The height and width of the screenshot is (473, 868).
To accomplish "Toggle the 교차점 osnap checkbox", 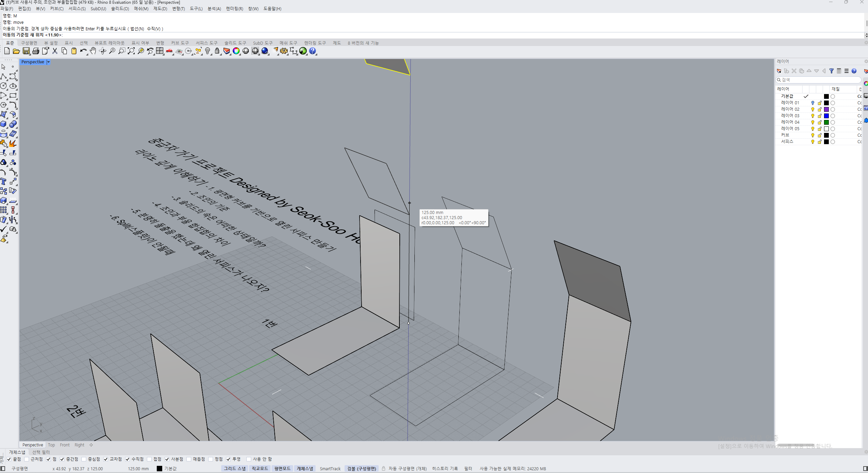I will (106, 459).
